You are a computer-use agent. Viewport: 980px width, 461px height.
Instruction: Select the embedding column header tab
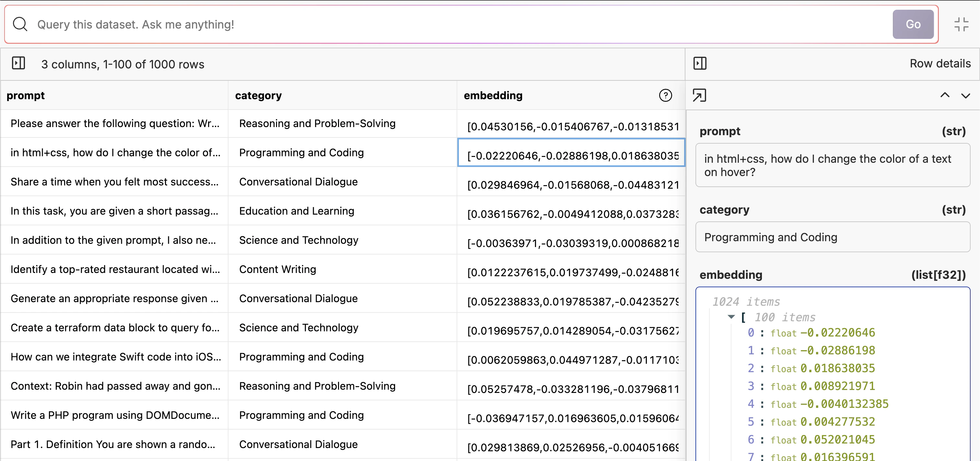(493, 95)
